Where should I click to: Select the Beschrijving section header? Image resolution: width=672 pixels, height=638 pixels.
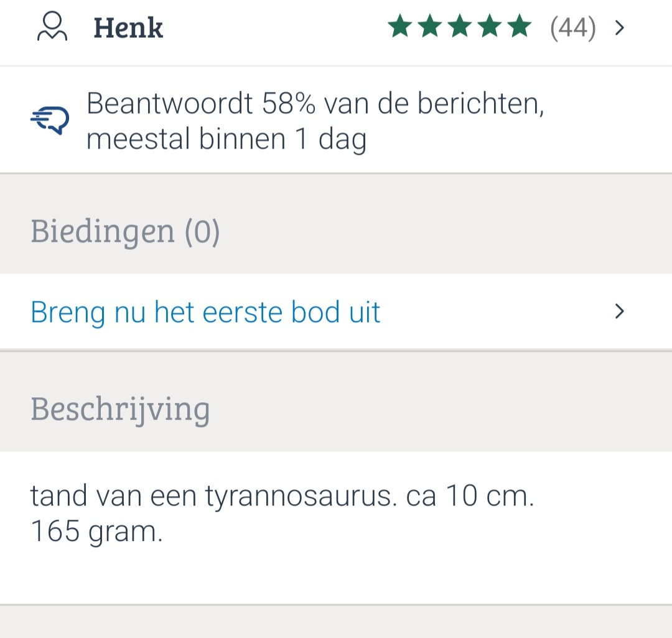tap(120, 409)
